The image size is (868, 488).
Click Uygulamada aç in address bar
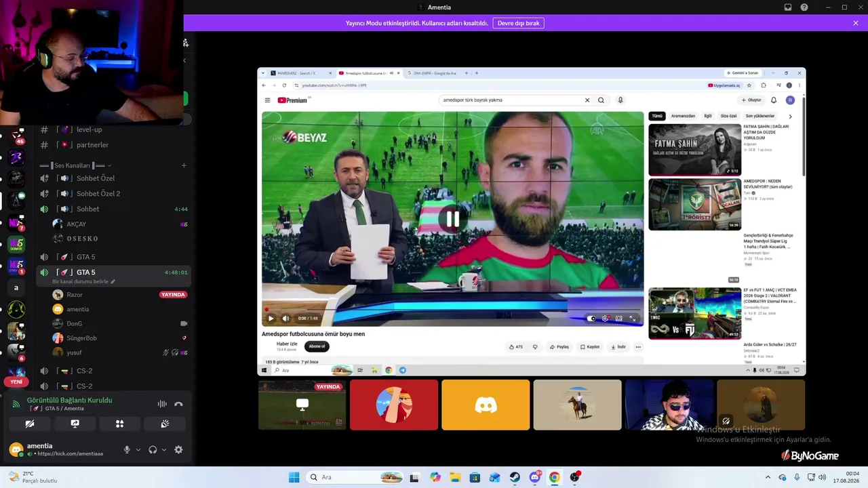[724, 85]
